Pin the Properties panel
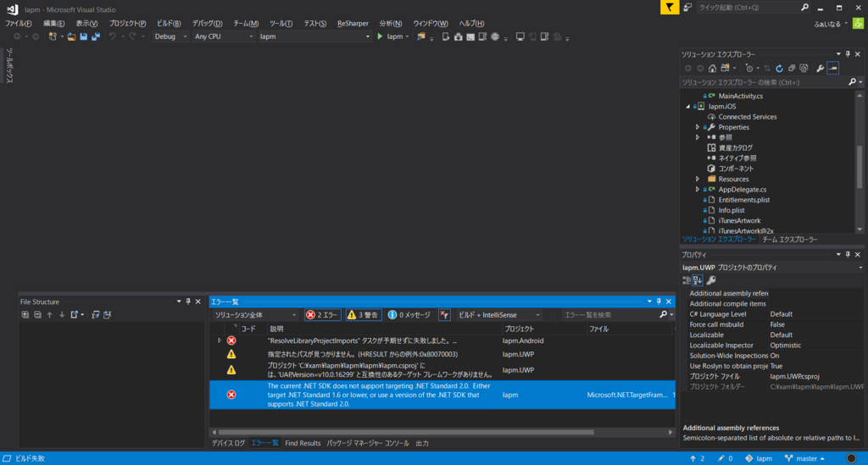 click(x=848, y=254)
